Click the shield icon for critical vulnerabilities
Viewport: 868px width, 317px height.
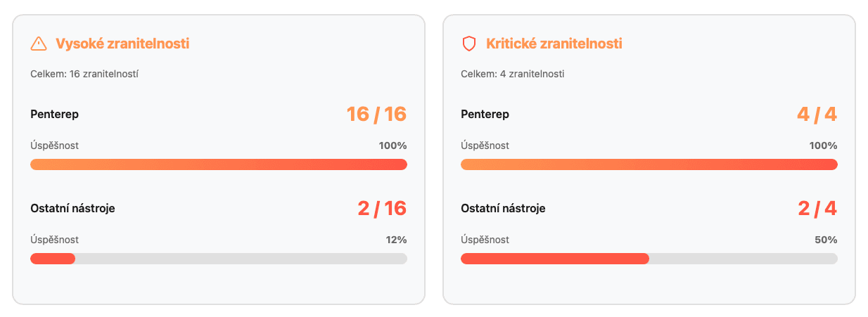[468, 44]
